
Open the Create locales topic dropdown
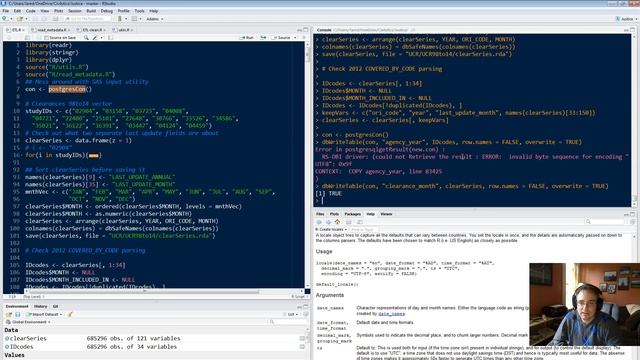[x=331, y=229]
